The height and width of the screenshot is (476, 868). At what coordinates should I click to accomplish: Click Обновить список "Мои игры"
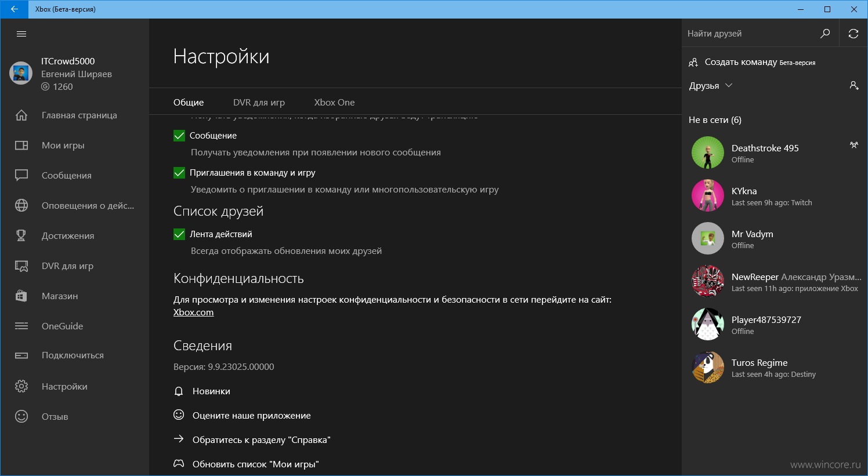coord(246,464)
